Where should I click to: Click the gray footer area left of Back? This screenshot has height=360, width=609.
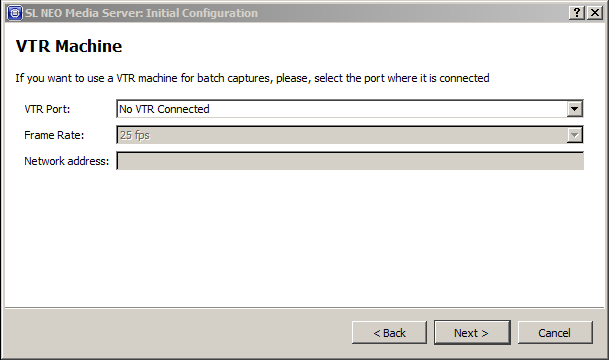pyautogui.click(x=177, y=333)
